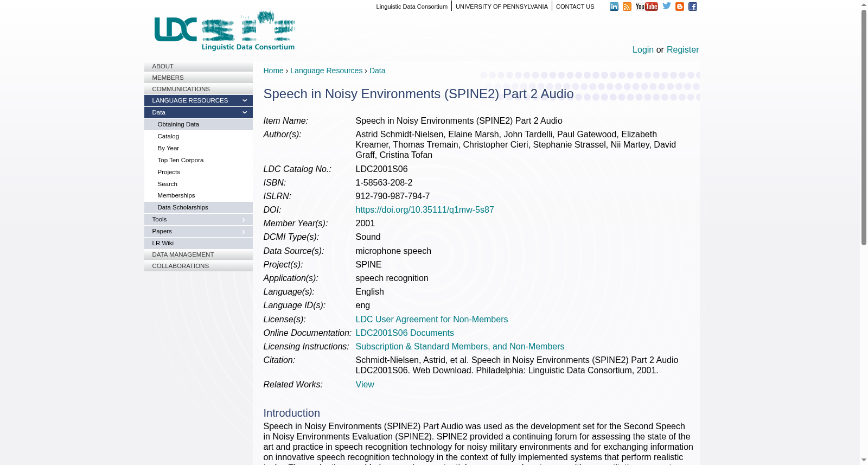Open the Communications menu item
868x465 pixels.
(199, 89)
